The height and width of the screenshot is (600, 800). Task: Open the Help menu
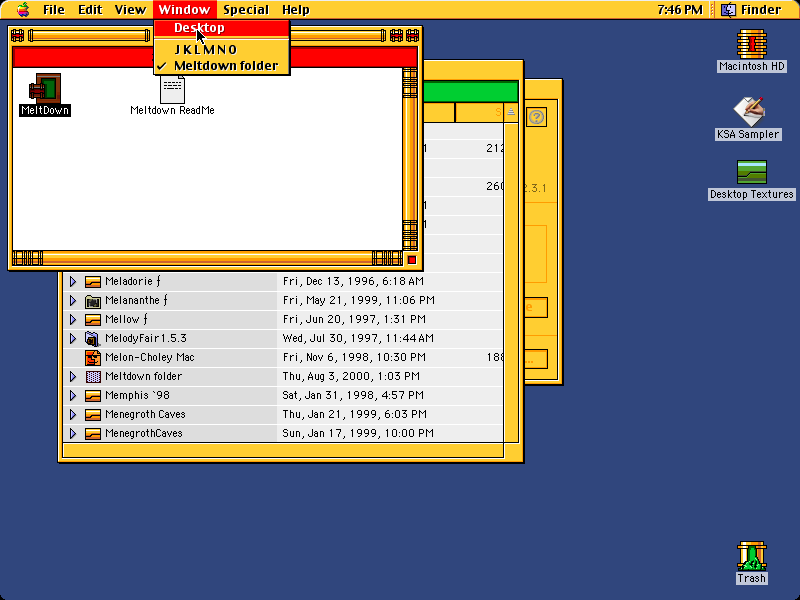296,10
